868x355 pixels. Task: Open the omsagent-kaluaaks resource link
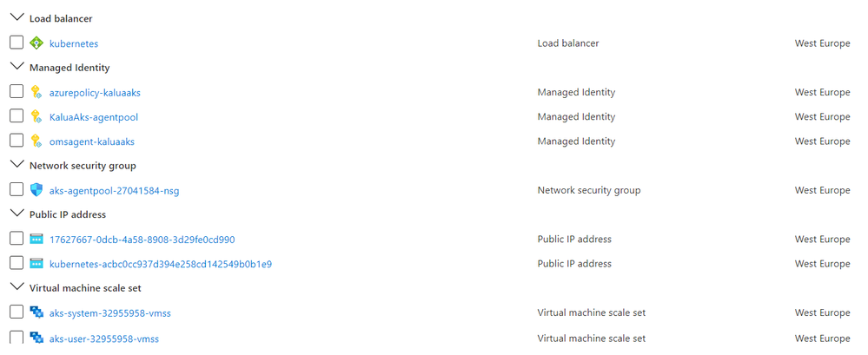(x=92, y=141)
